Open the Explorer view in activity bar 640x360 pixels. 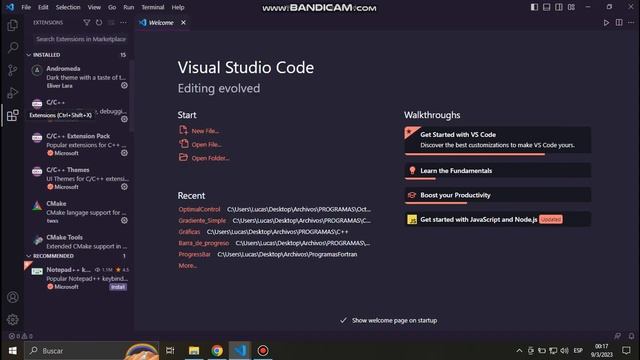(13, 25)
